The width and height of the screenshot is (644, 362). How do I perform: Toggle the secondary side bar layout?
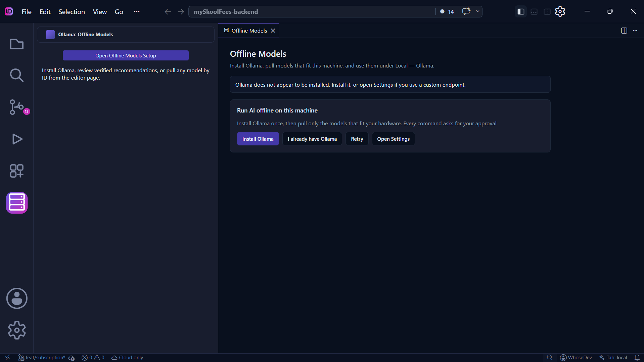547,11
